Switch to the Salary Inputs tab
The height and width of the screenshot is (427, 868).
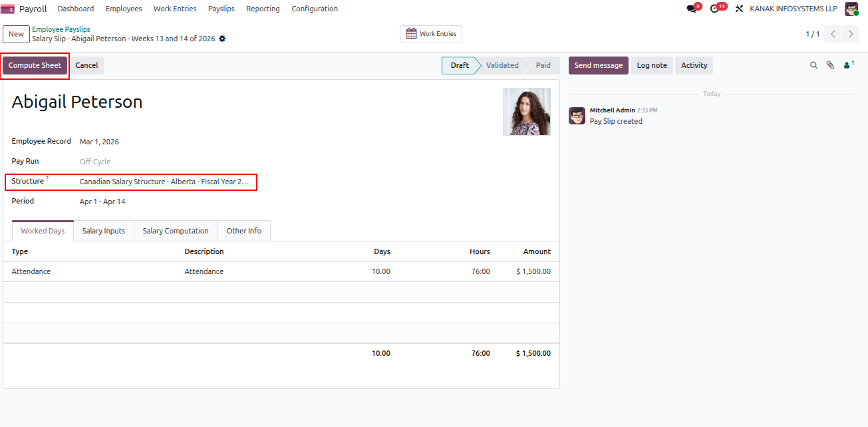(x=104, y=231)
